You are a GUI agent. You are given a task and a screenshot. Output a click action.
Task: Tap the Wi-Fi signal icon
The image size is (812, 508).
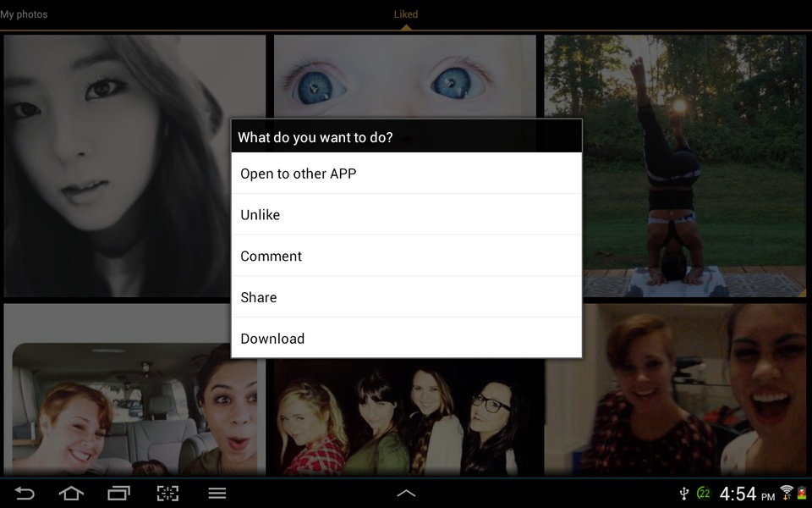787,493
